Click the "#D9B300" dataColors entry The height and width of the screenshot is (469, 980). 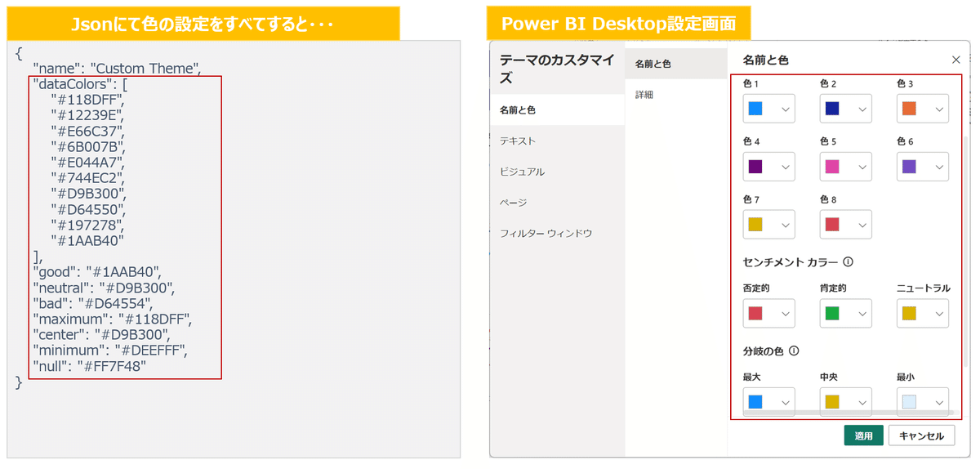point(89,193)
